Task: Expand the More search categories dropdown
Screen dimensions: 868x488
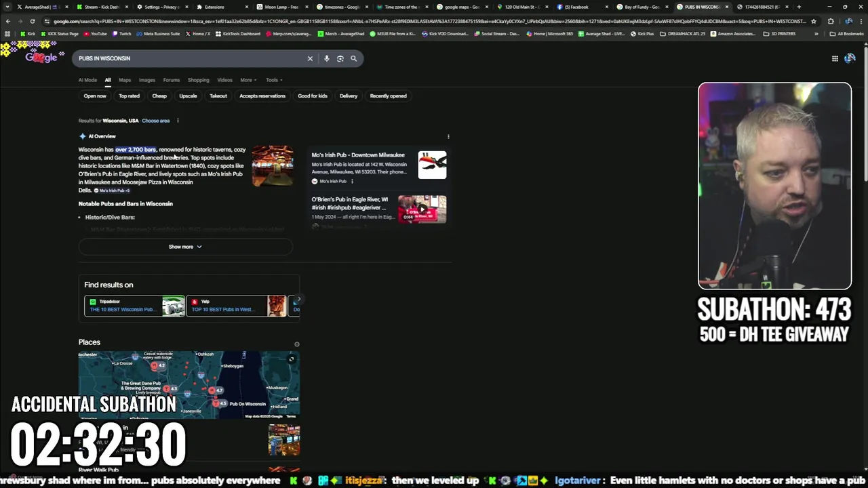Action: click(x=248, y=80)
